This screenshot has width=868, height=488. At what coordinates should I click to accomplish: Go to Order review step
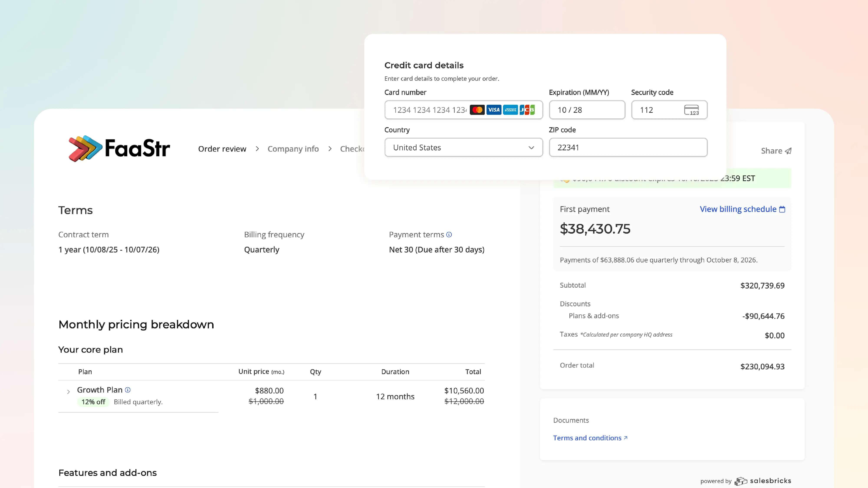coord(222,149)
